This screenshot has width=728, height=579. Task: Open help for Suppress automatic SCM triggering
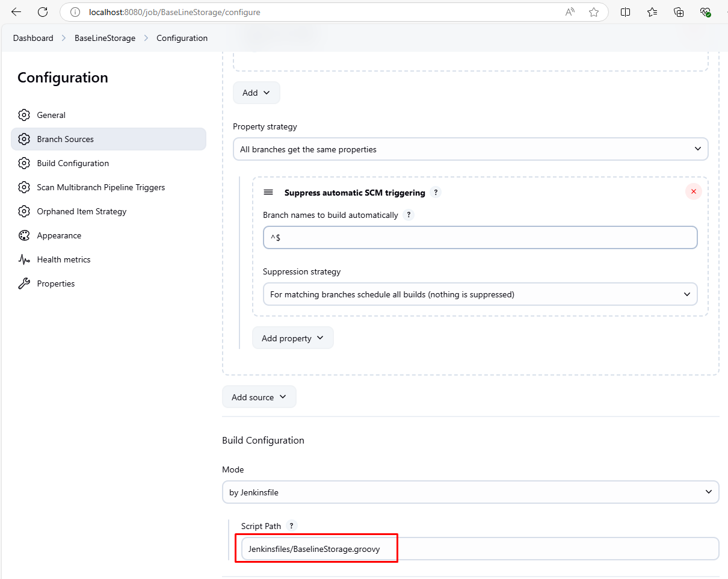pyautogui.click(x=436, y=193)
